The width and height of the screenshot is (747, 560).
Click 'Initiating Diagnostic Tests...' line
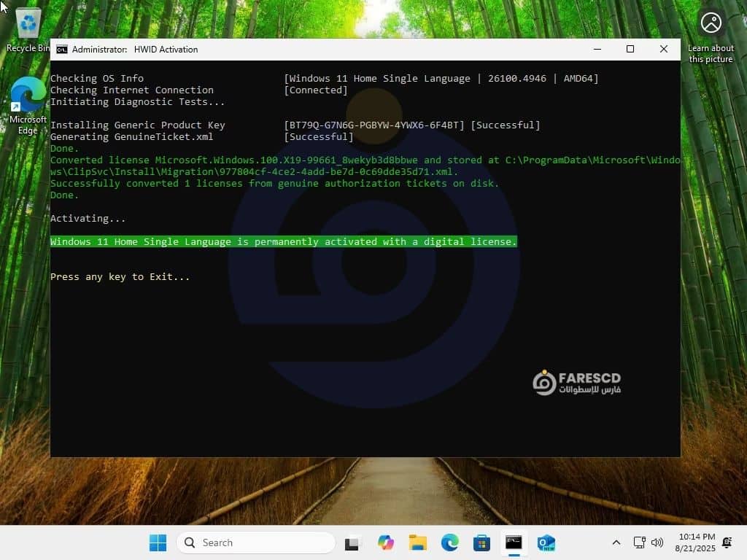[x=137, y=102]
